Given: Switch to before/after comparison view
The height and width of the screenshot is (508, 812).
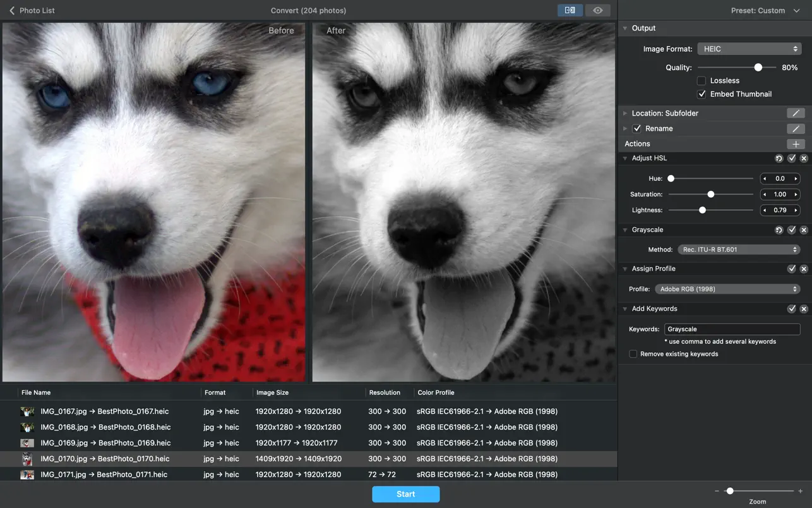Looking at the screenshot, I should (x=570, y=10).
